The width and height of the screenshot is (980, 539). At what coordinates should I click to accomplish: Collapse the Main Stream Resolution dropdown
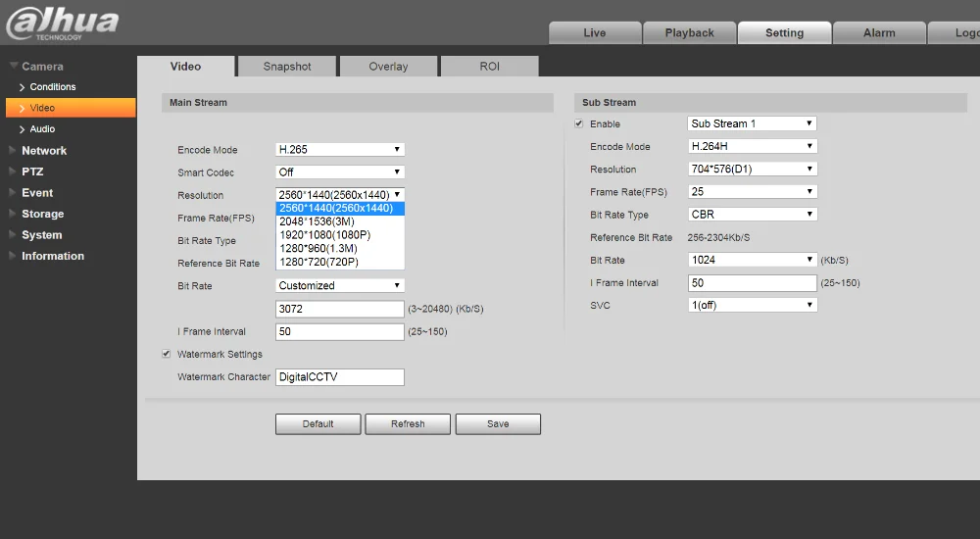point(340,194)
